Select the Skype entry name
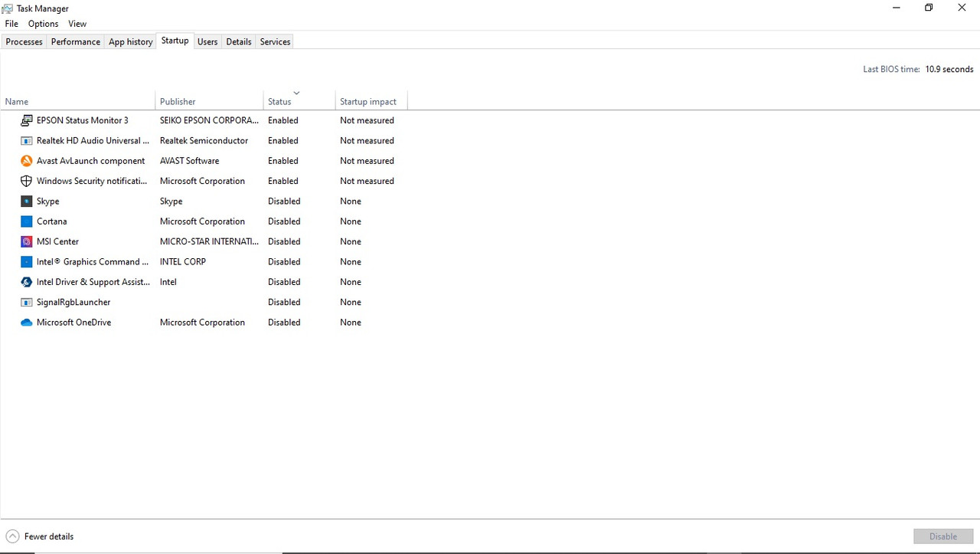 (47, 201)
